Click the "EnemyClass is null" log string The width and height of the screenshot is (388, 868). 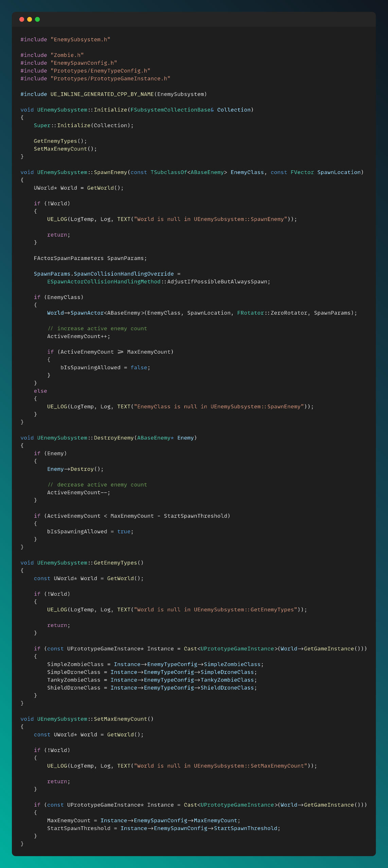coord(219,406)
